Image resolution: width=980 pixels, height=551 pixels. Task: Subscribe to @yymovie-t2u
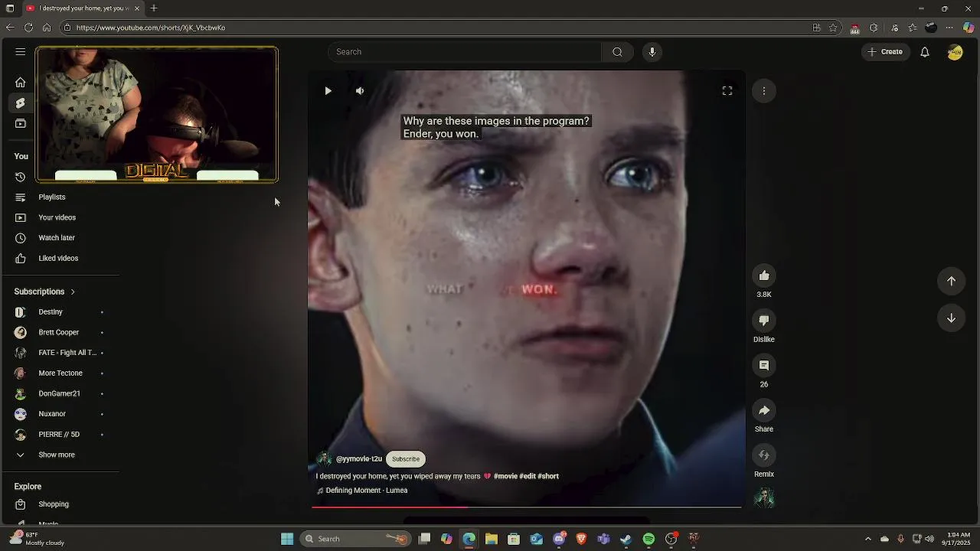tap(406, 459)
